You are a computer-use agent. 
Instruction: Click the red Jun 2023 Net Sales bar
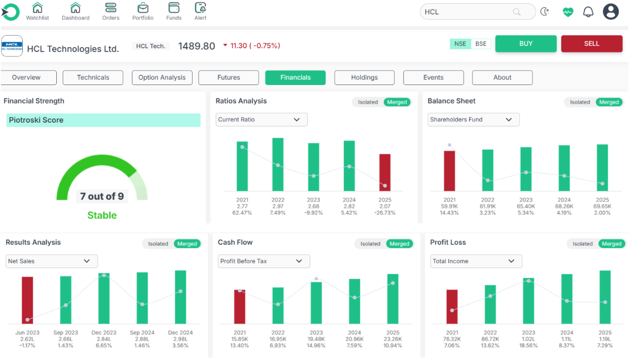tap(27, 300)
